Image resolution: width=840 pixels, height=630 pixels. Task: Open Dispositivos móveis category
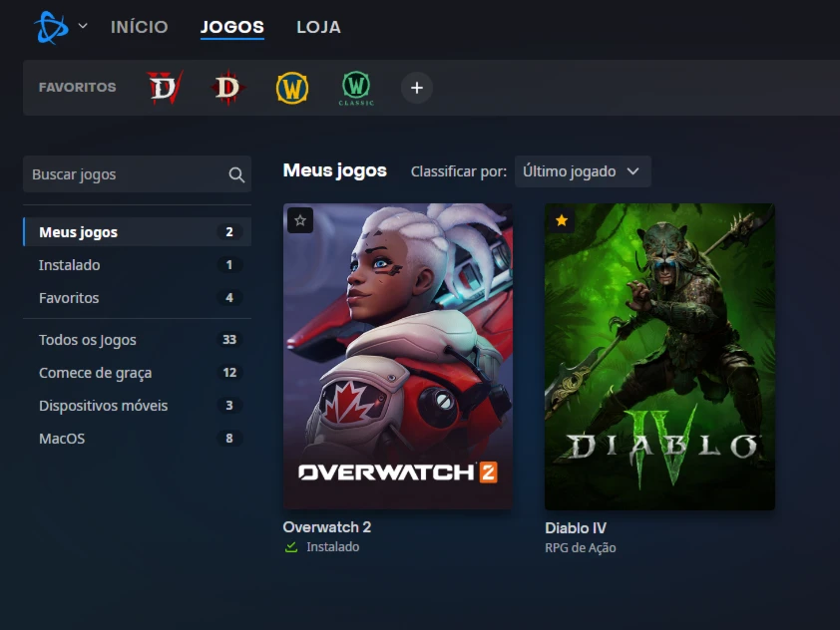137,405
